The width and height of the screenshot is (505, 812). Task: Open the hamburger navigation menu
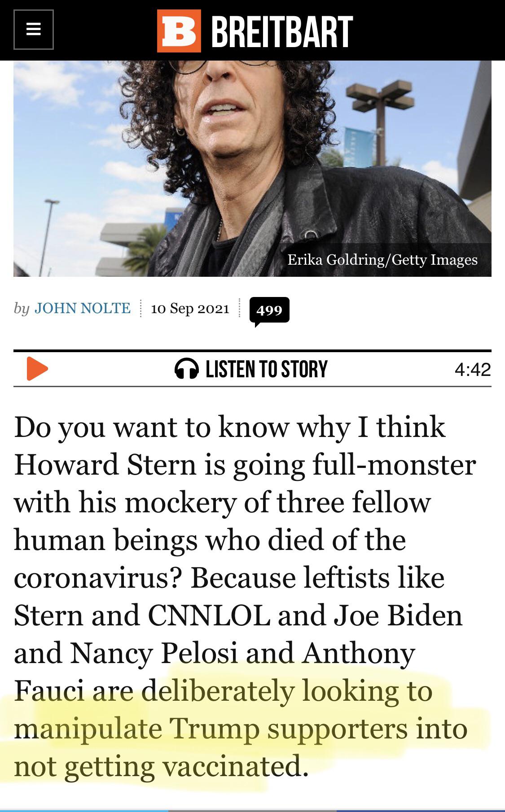34,30
